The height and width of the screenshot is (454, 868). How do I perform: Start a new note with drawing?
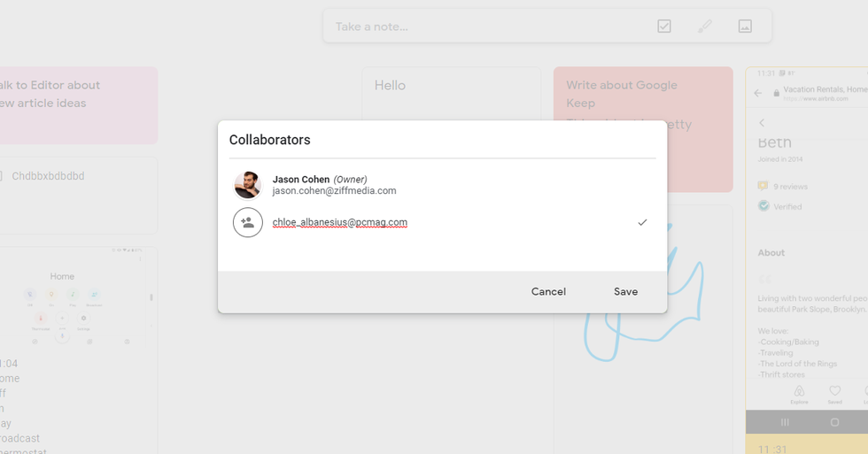click(705, 27)
